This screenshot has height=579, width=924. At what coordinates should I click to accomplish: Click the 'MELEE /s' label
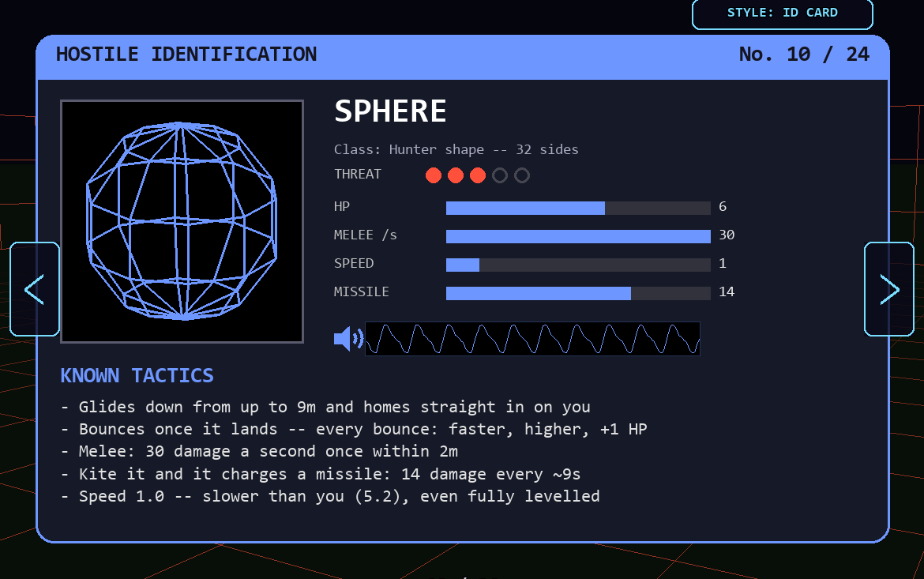[x=366, y=235]
